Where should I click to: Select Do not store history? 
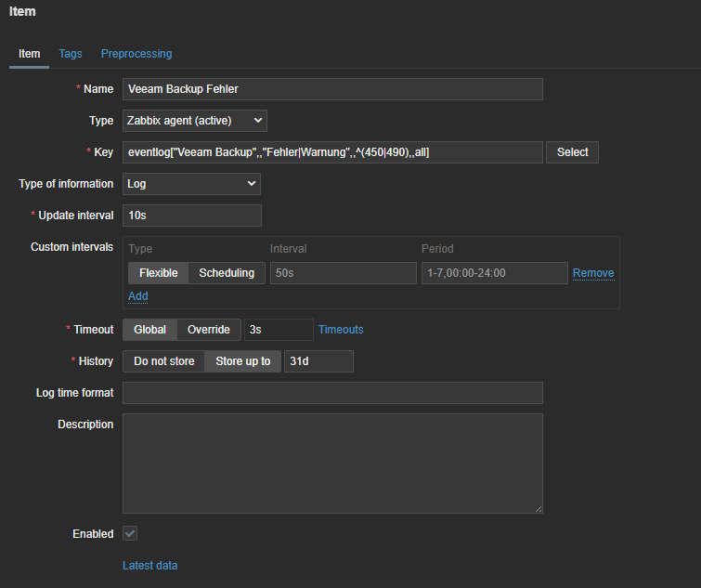[x=164, y=361]
